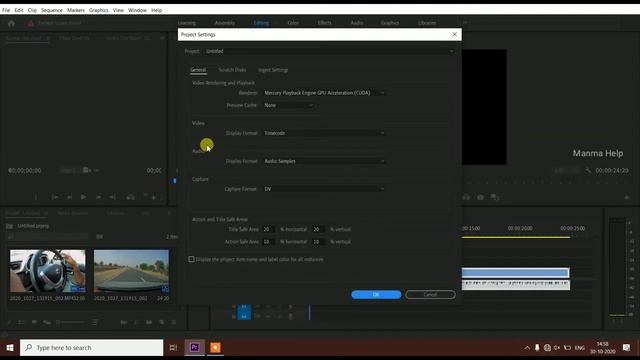
Task: Switch to the Assembly workspace
Action: [x=224, y=23]
